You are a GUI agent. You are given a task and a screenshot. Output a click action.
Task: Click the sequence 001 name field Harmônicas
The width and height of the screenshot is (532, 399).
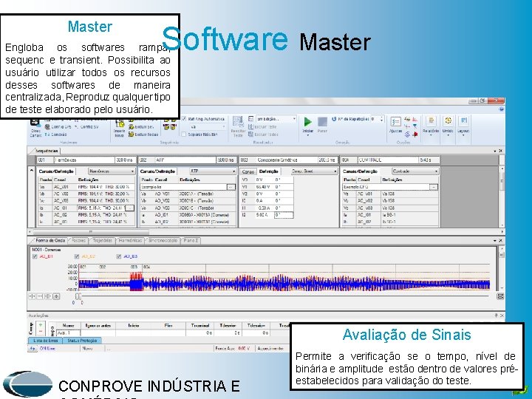coord(84,160)
